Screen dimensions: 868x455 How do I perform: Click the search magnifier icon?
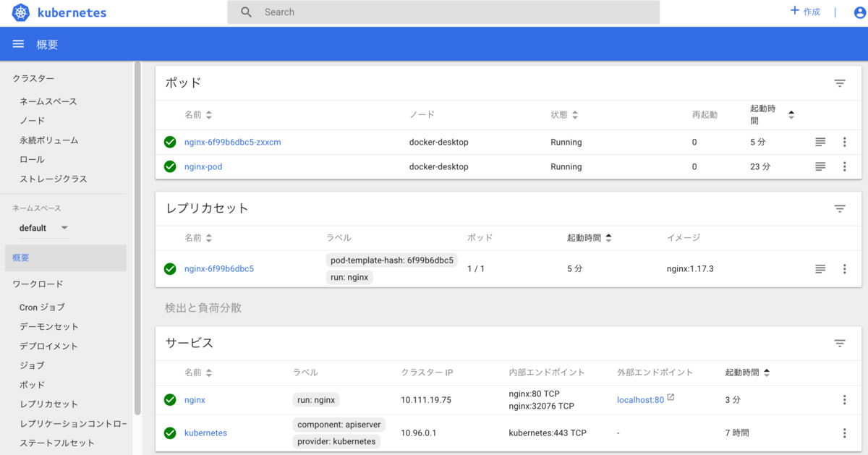click(247, 12)
